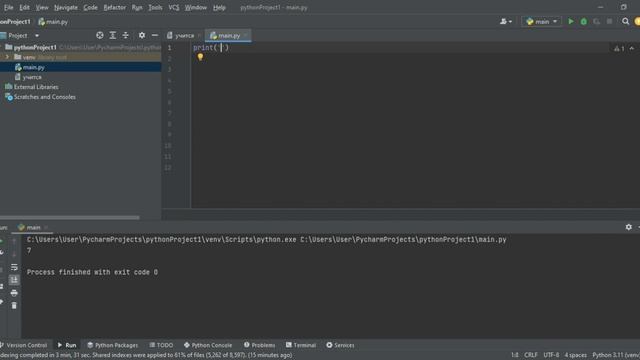Click the inspection up arrow next to warnings
Image resolution: width=640 pixels, height=360 pixels.
[x=632, y=49]
